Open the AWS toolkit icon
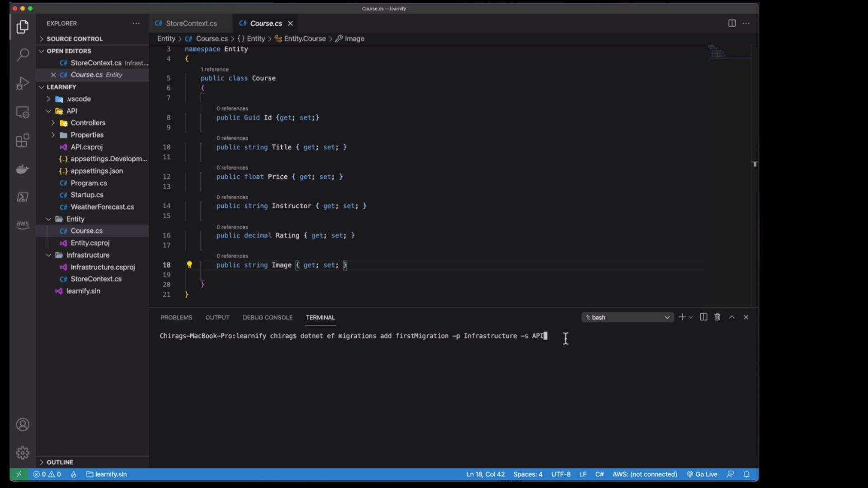Viewport: 868px width, 488px height. pyautogui.click(x=23, y=225)
